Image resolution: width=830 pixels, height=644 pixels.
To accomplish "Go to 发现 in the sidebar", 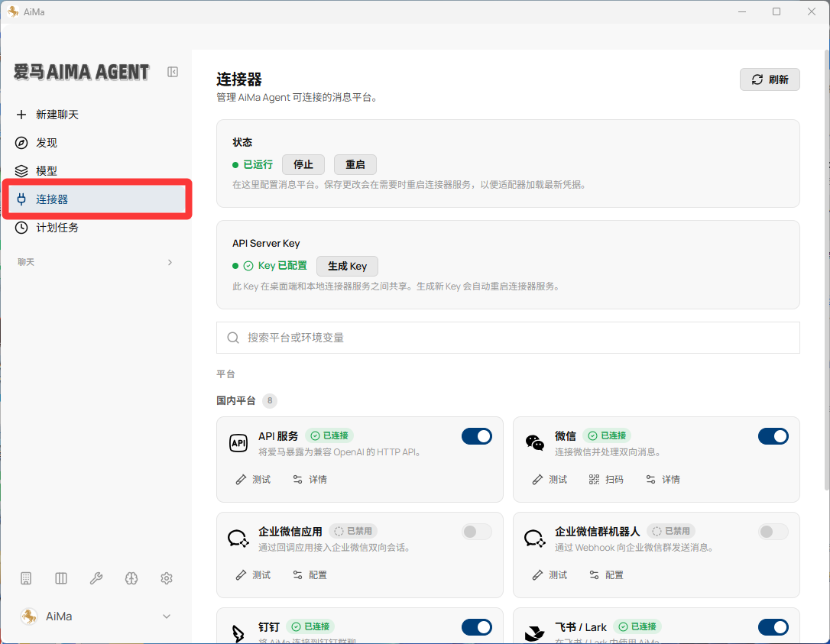I will (96, 143).
